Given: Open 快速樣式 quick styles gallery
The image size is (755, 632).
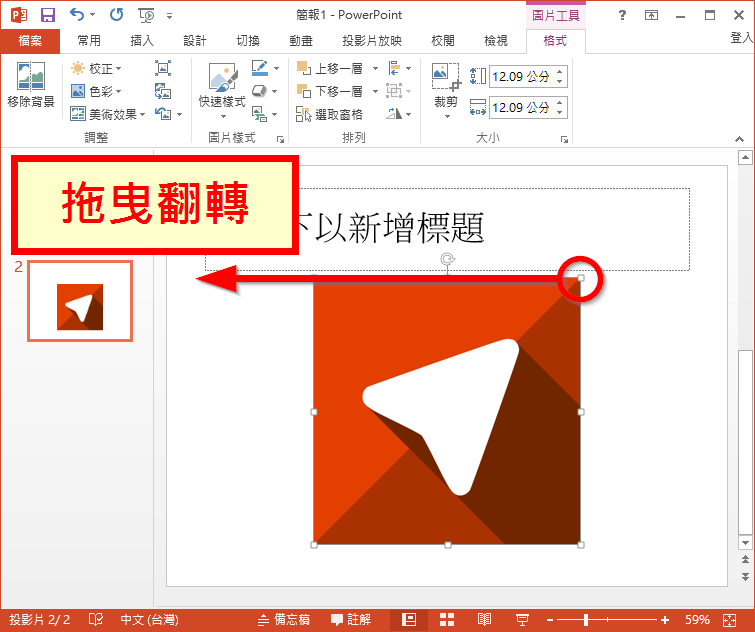Looking at the screenshot, I should [222, 91].
